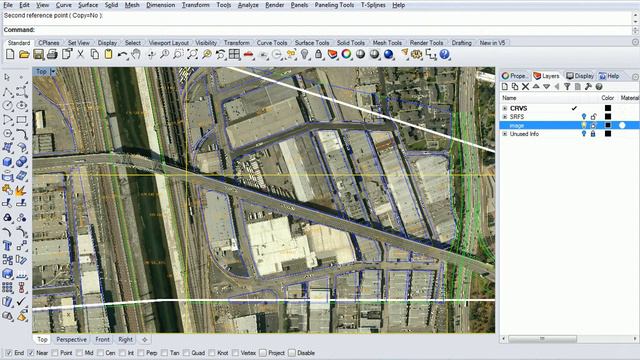Click the hammer Tools icon in Layers panel
Image resolution: width=640 pixels, height=360 pixels.
pyautogui.click(x=588, y=87)
